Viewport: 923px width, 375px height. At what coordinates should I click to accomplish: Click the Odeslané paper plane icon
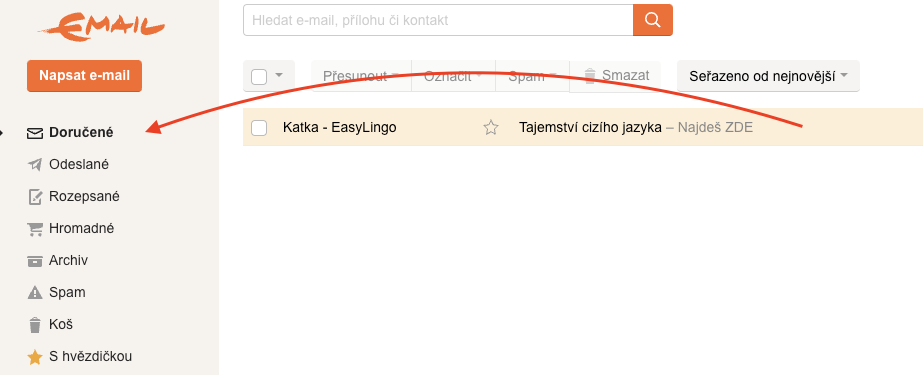coord(35,165)
